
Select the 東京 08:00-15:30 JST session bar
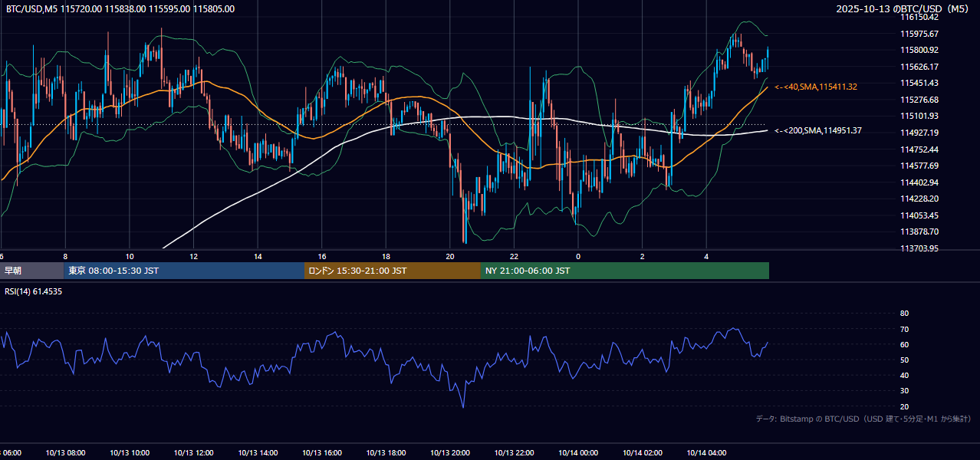184,271
